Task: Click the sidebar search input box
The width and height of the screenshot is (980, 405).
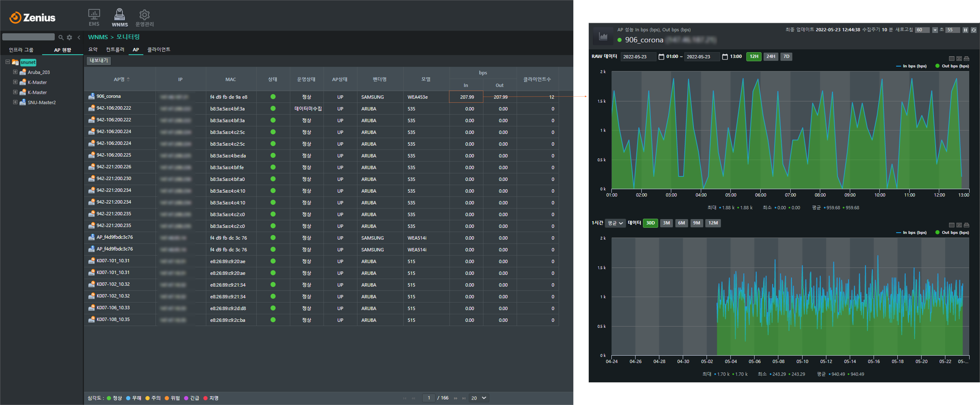Action: [29, 37]
